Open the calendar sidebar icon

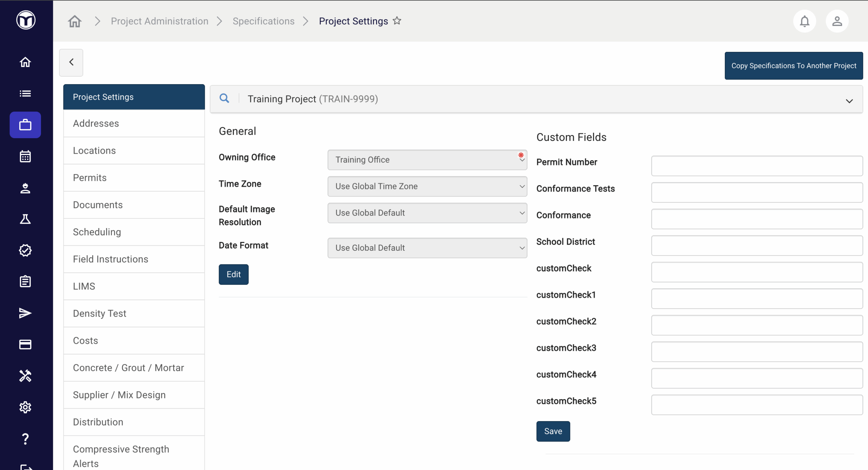pos(25,156)
